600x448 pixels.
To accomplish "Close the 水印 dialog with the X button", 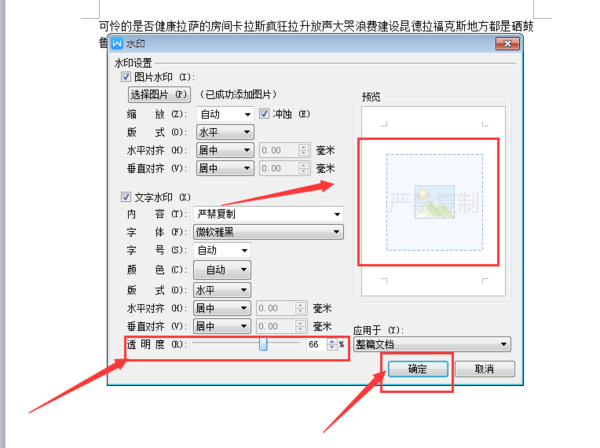I will (507, 44).
